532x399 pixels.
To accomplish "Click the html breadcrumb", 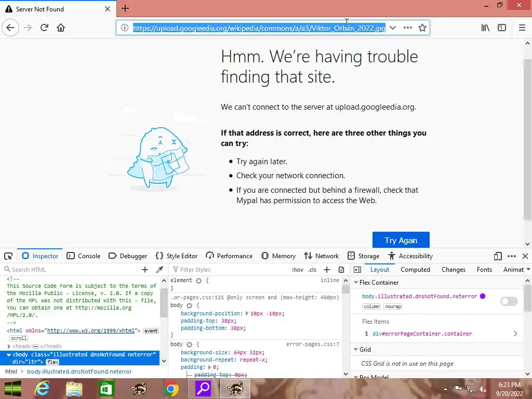I will pos(11,372).
